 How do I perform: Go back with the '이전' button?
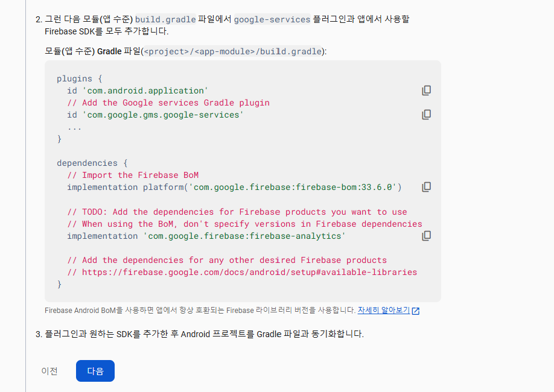(x=49, y=371)
